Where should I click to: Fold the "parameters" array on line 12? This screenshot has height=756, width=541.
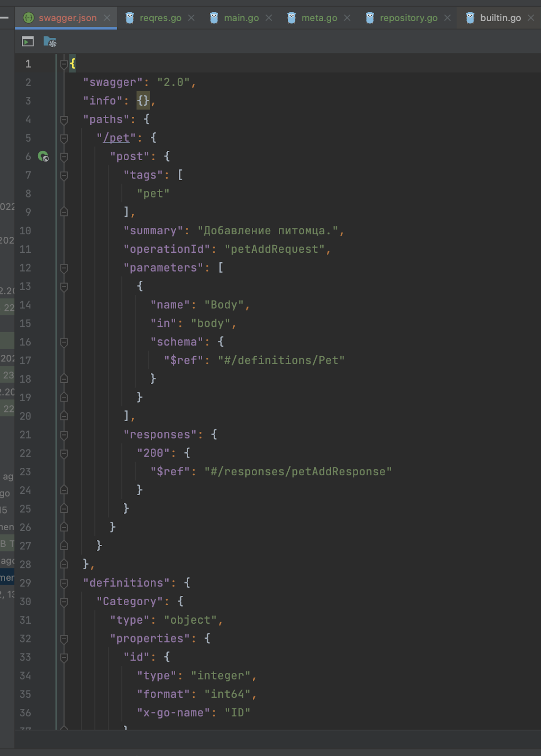click(64, 268)
